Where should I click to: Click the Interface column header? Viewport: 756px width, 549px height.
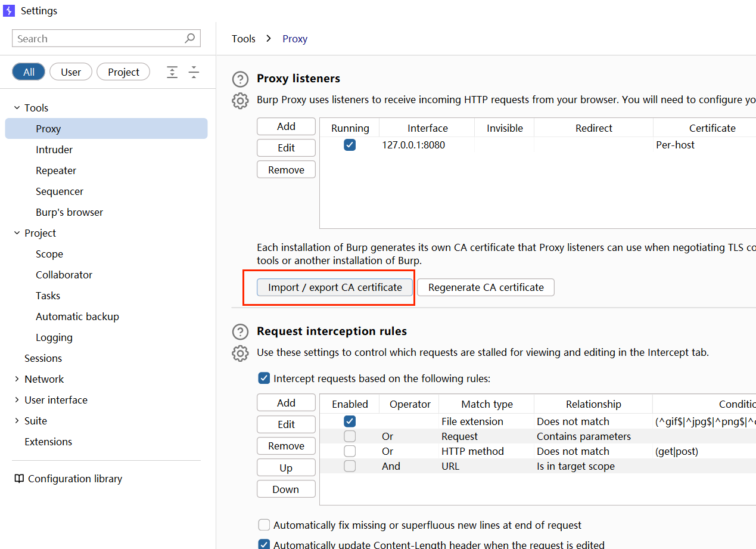(x=427, y=128)
